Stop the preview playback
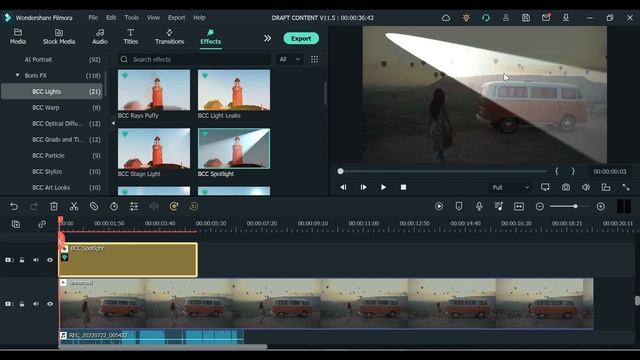Screen dimensions: 640x360 [403, 187]
